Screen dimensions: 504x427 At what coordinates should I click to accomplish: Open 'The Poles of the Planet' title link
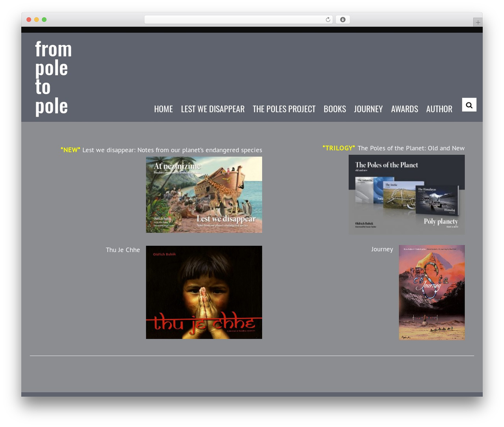pos(411,148)
